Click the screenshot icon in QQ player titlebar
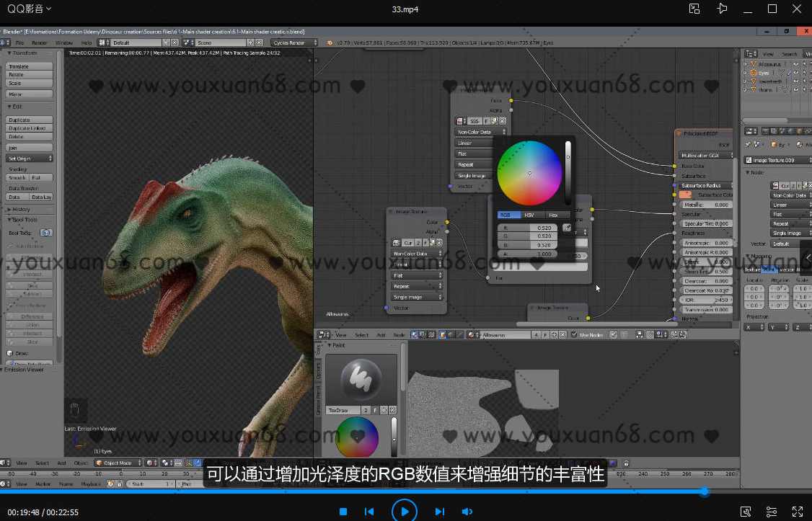 694,9
